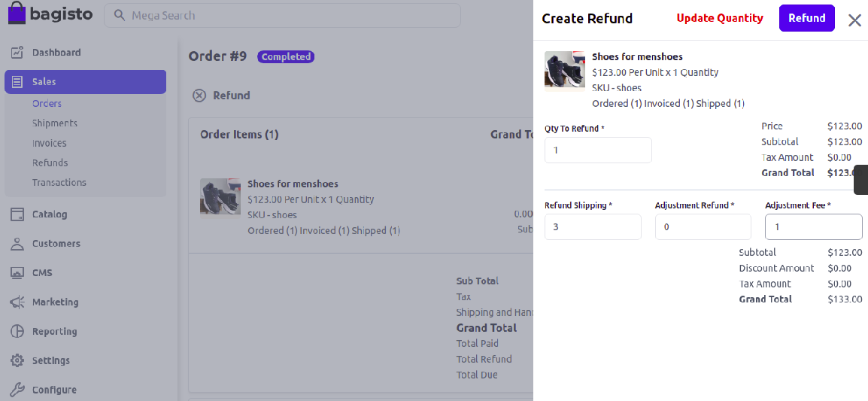This screenshot has width=868, height=401.
Task: Select the Adjustment Refund field
Action: click(x=703, y=227)
